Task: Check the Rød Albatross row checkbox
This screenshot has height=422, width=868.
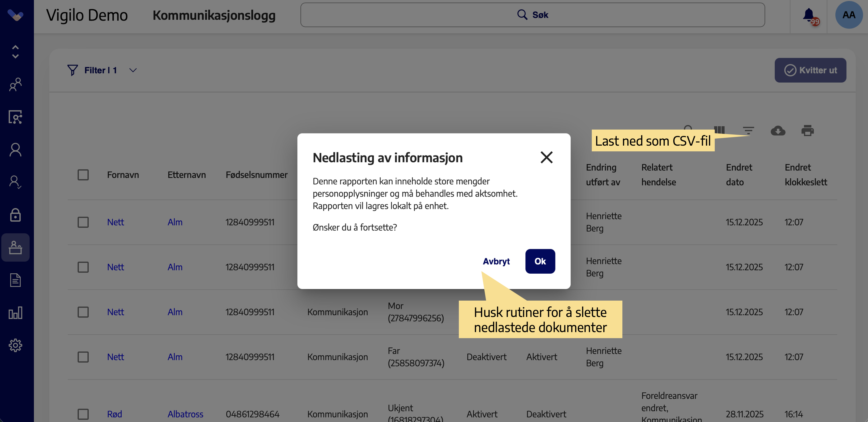Action: 83,414
